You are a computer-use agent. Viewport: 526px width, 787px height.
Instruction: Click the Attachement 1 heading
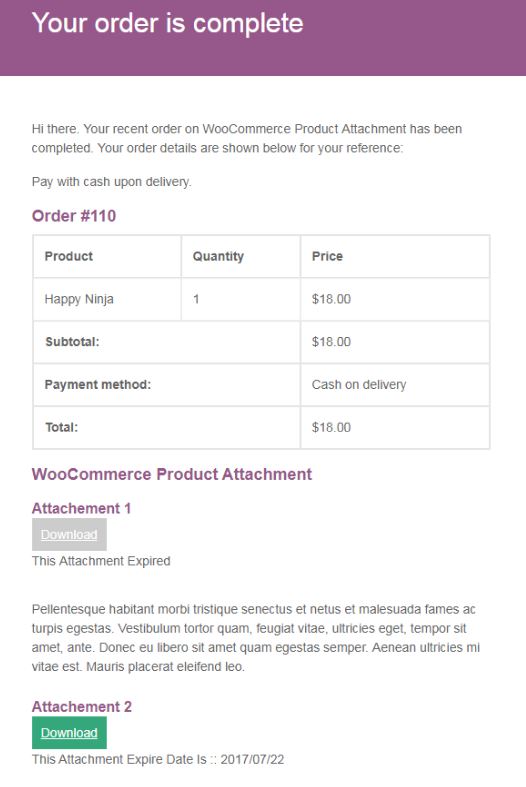[x=81, y=508]
